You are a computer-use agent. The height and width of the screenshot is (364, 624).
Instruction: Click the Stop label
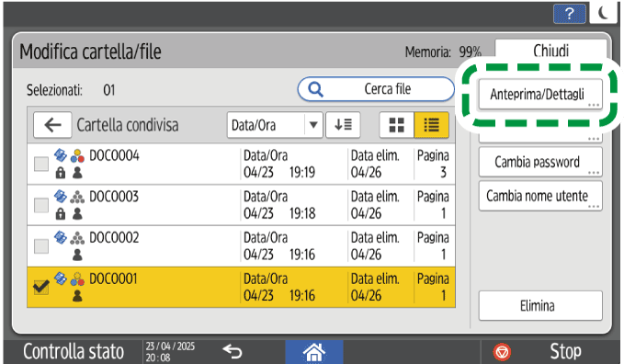click(565, 352)
